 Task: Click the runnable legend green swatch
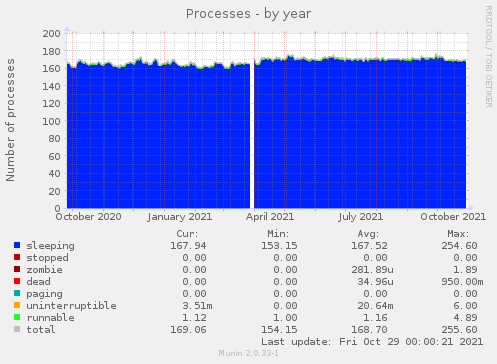point(17,317)
